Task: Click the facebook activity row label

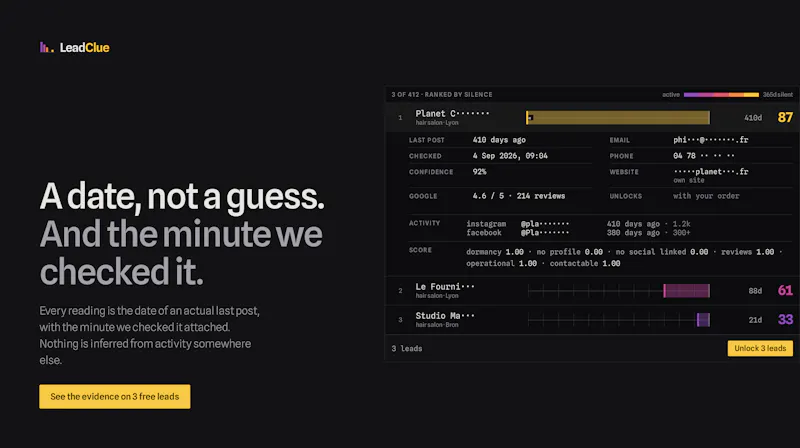Action: coord(484,233)
